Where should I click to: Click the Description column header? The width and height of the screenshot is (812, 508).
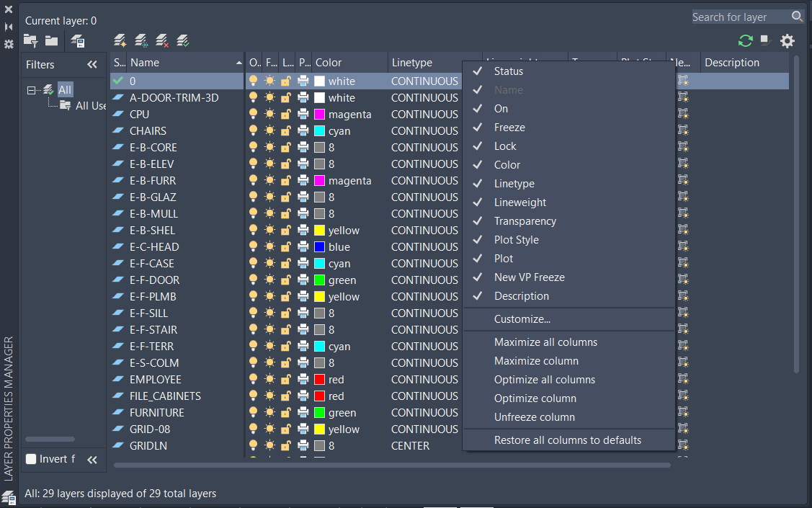point(744,62)
